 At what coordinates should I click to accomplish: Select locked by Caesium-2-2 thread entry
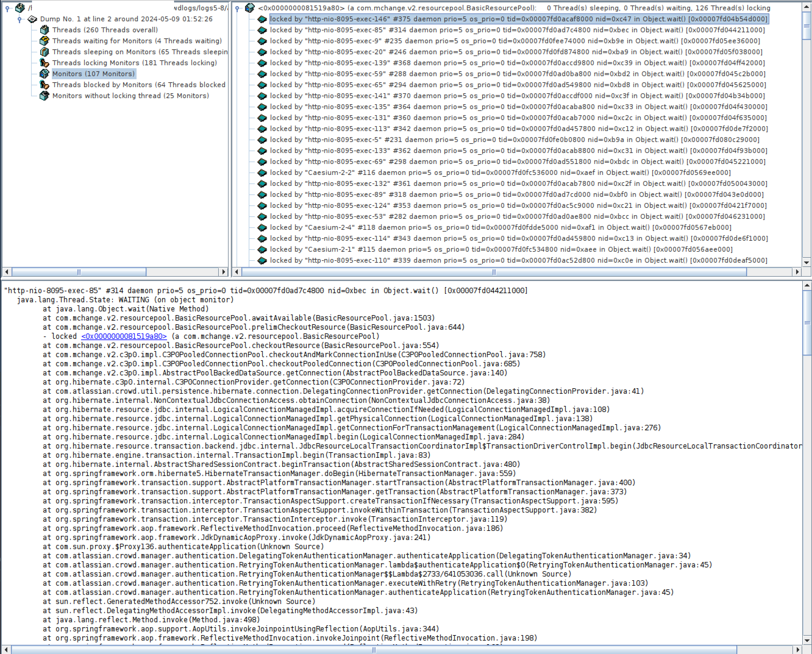tap(500, 172)
